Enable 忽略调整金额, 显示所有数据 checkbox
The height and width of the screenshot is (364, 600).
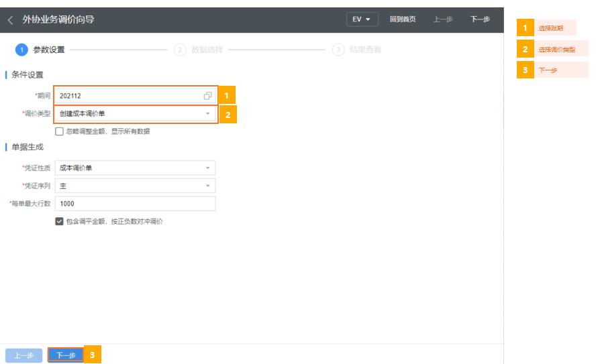point(59,131)
